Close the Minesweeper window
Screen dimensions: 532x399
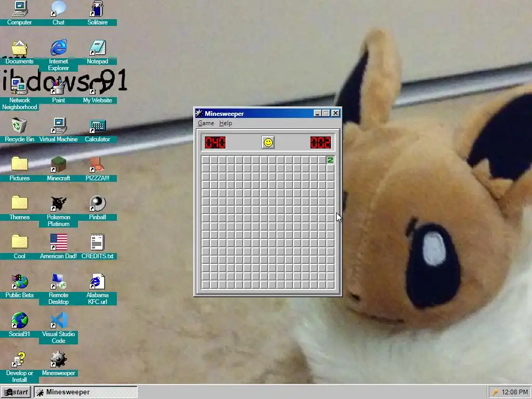pyautogui.click(x=336, y=113)
